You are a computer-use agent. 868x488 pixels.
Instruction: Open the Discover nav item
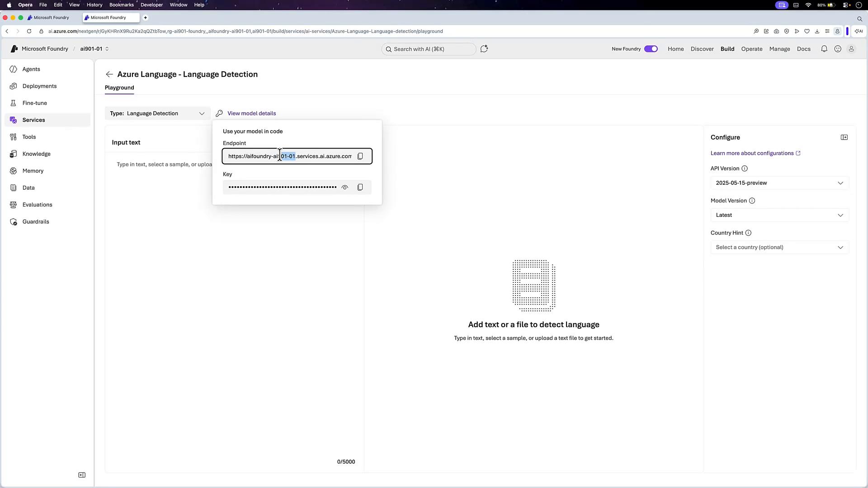coord(702,49)
